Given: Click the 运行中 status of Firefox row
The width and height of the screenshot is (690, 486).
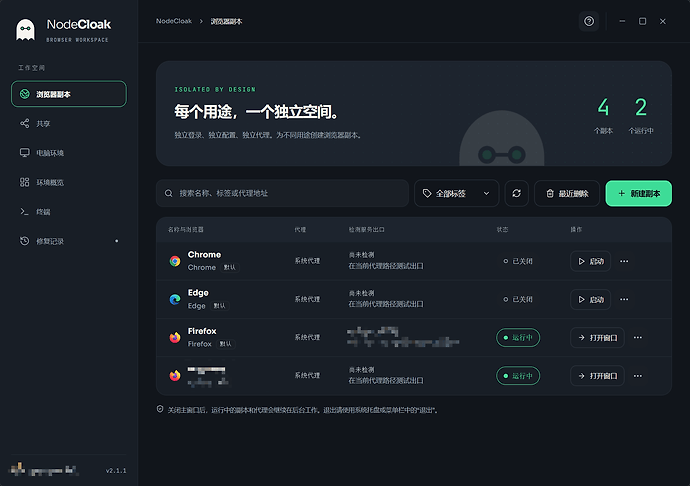Looking at the screenshot, I should coord(518,338).
